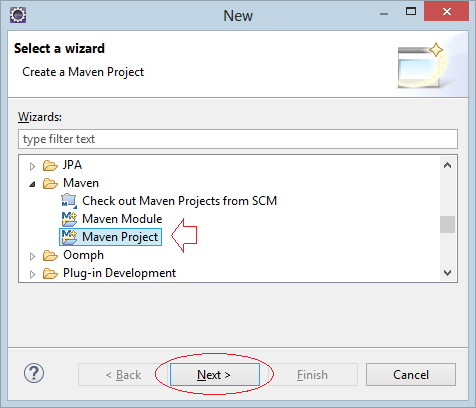The image size is (476, 408).
Task: Click the Plug-in Development folder icon
Action: point(50,273)
